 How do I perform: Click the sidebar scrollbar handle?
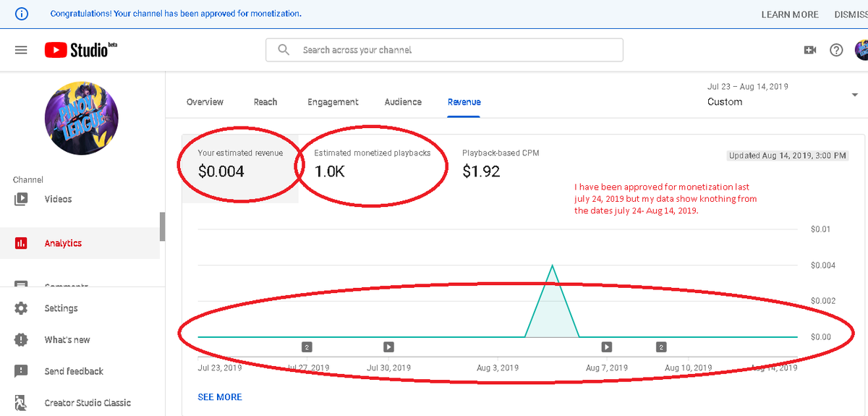pyautogui.click(x=162, y=226)
